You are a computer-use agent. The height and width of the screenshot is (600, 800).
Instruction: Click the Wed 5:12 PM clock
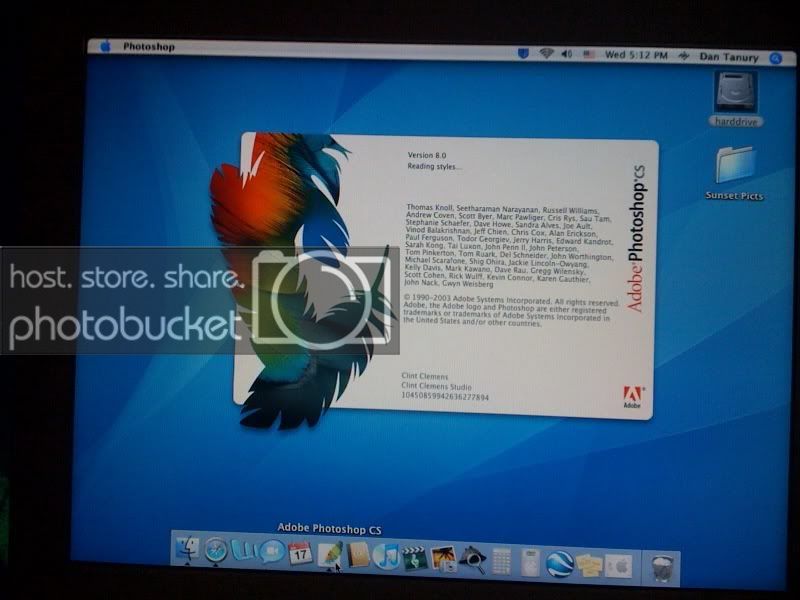[636, 55]
